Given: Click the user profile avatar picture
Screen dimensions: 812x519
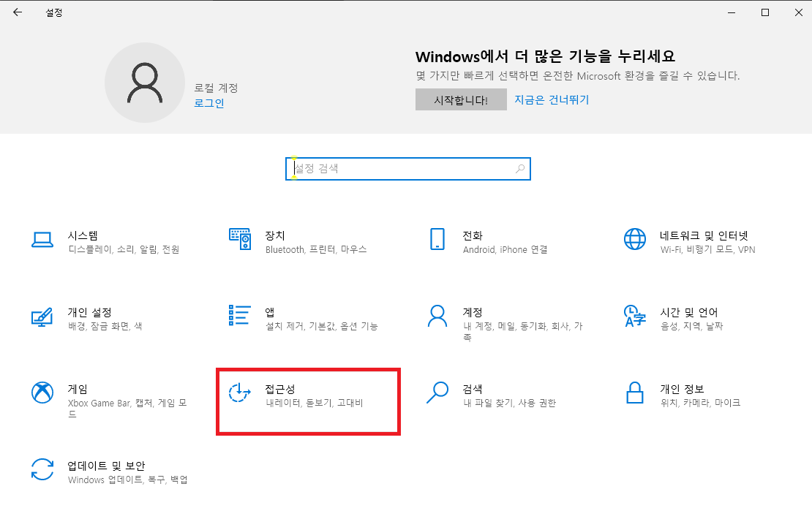Looking at the screenshot, I should pos(145,83).
